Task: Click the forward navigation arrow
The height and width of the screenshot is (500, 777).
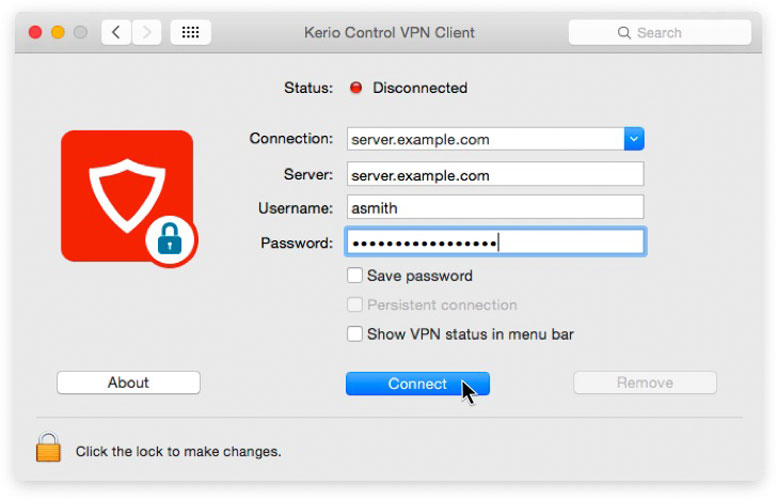Action: [146, 32]
